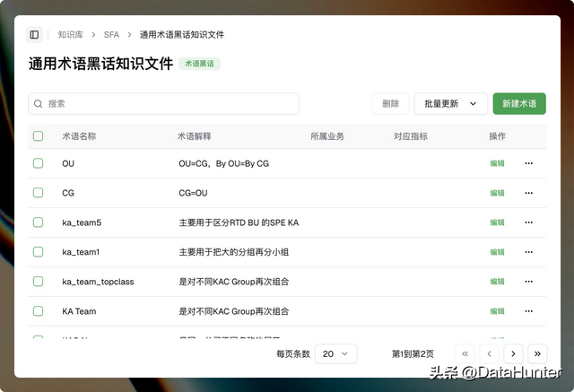Click the search magnifier icon

tap(38, 103)
